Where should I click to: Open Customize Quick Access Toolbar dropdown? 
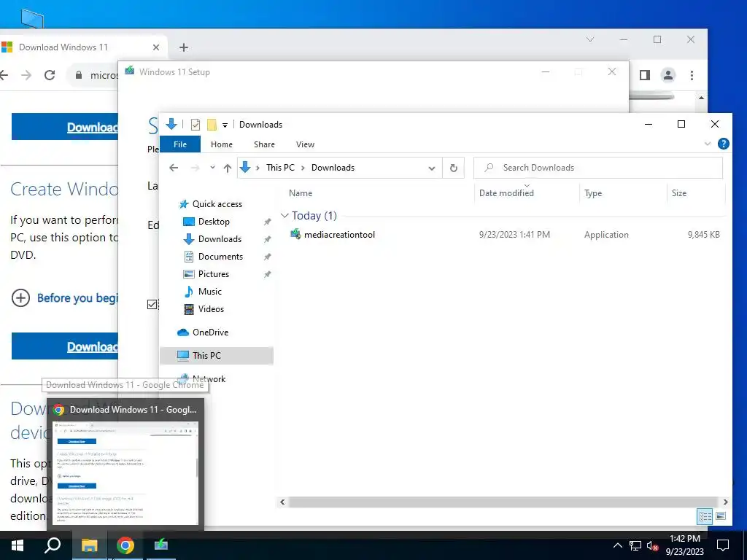(225, 125)
